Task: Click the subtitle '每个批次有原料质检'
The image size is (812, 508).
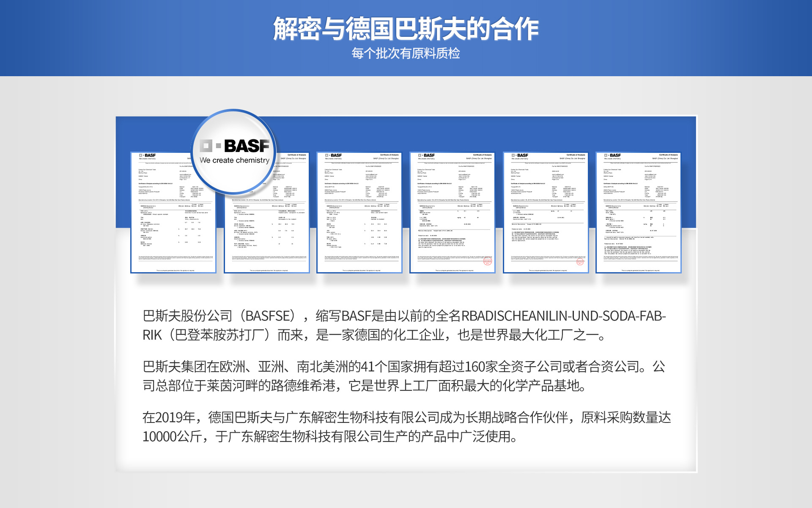Action: (406, 53)
